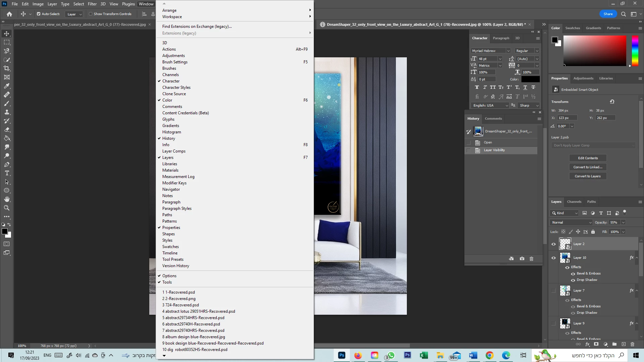Viewport: 644px width, 362px height.
Task: Hide Layer 10 visibility eye
Action: tap(553, 258)
